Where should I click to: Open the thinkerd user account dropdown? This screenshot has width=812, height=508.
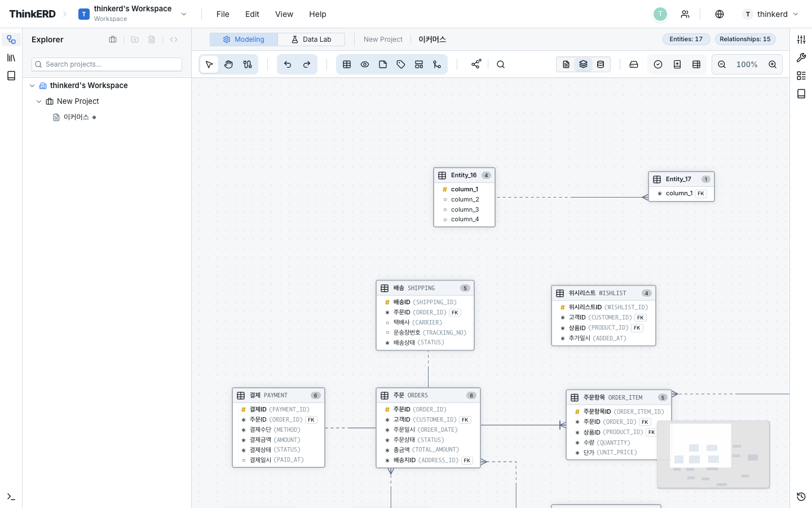click(771, 14)
